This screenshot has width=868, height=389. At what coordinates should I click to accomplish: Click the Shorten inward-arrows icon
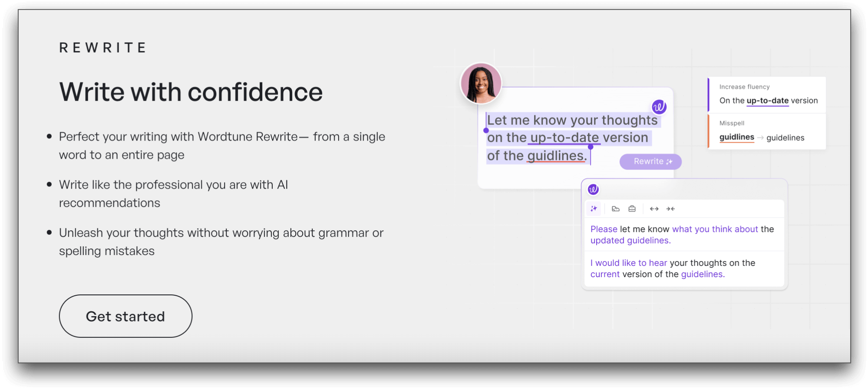point(670,209)
